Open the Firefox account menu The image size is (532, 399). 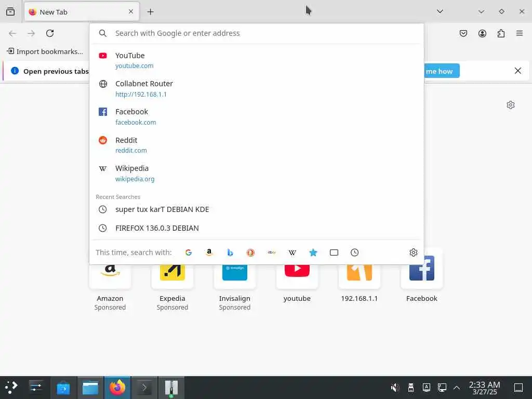click(x=482, y=33)
